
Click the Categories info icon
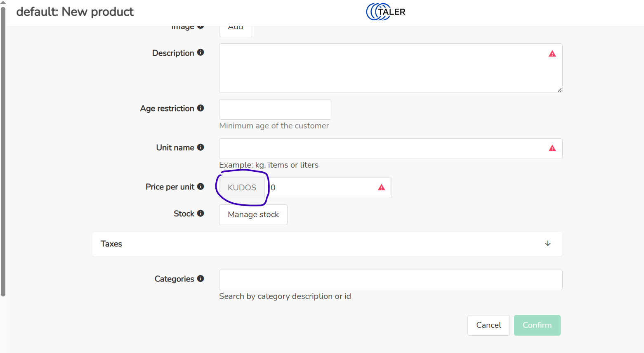point(201,279)
